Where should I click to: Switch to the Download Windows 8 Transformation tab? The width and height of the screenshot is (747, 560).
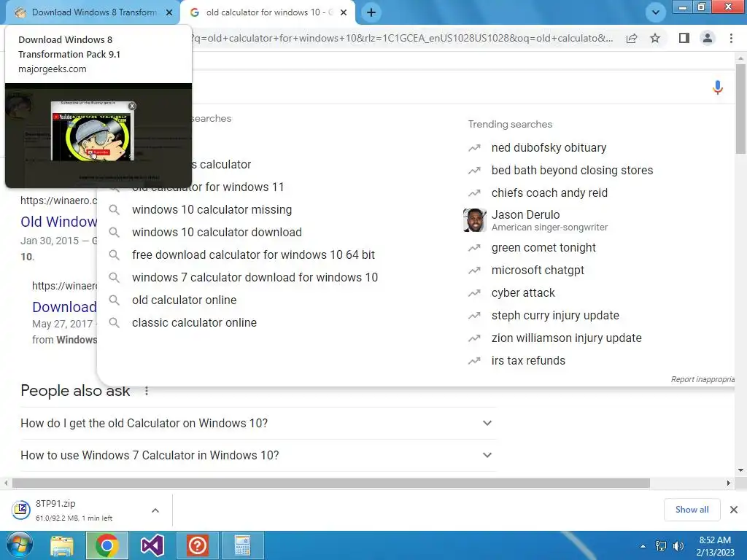pos(92,12)
